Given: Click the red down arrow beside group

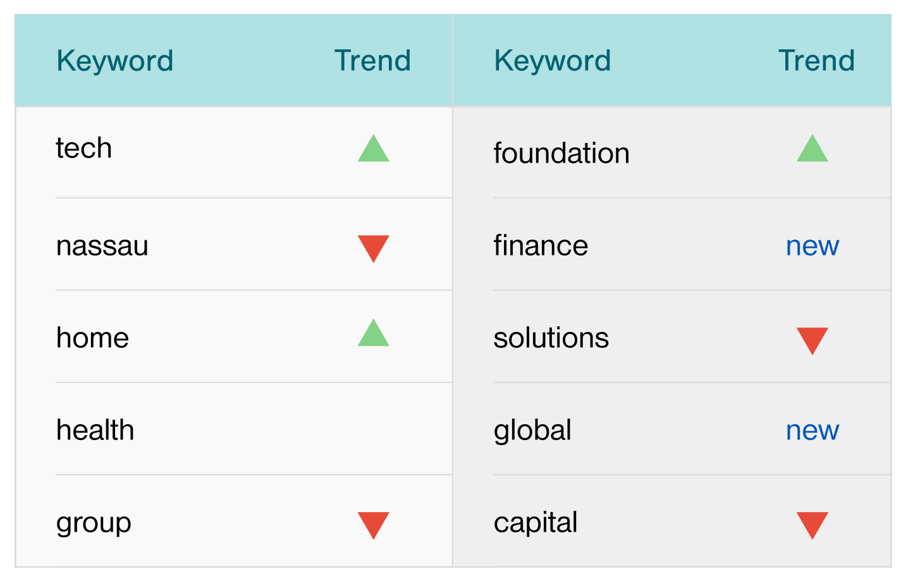Looking at the screenshot, I should coord(373,524).
